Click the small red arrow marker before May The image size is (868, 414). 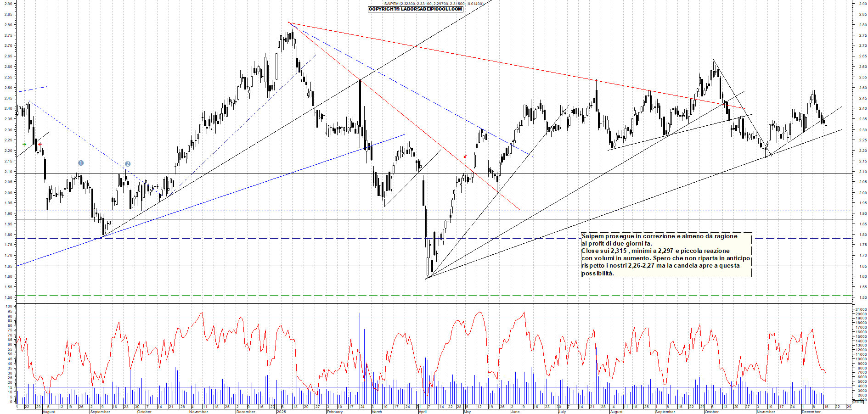(465, 157)
